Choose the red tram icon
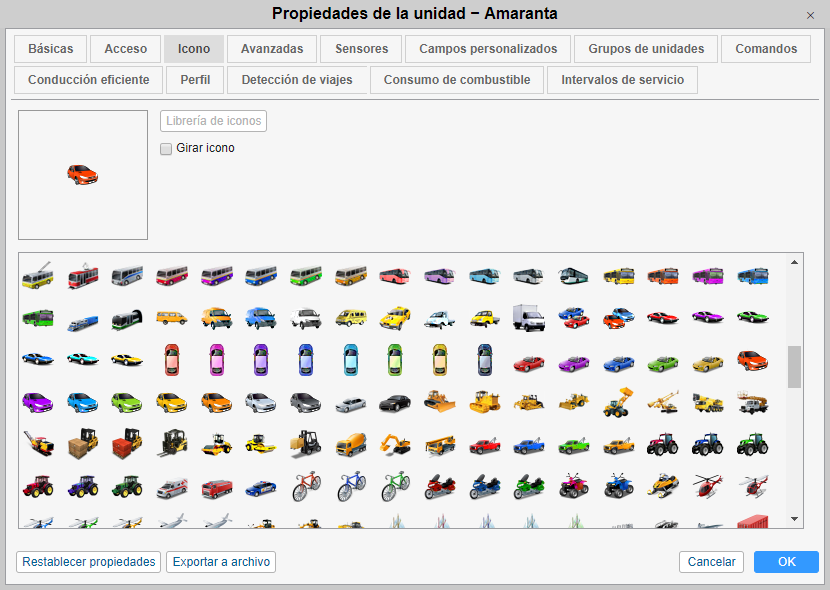Viewport: 830px width, 590px height. click(x=83, y=275)
